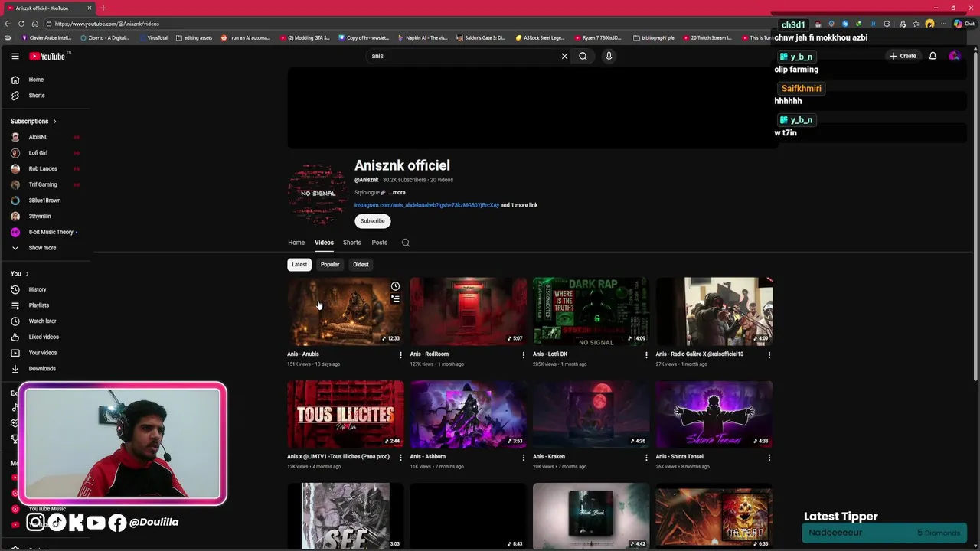Open Anis - Shinra Tensei thumbnail

(714, 414)
